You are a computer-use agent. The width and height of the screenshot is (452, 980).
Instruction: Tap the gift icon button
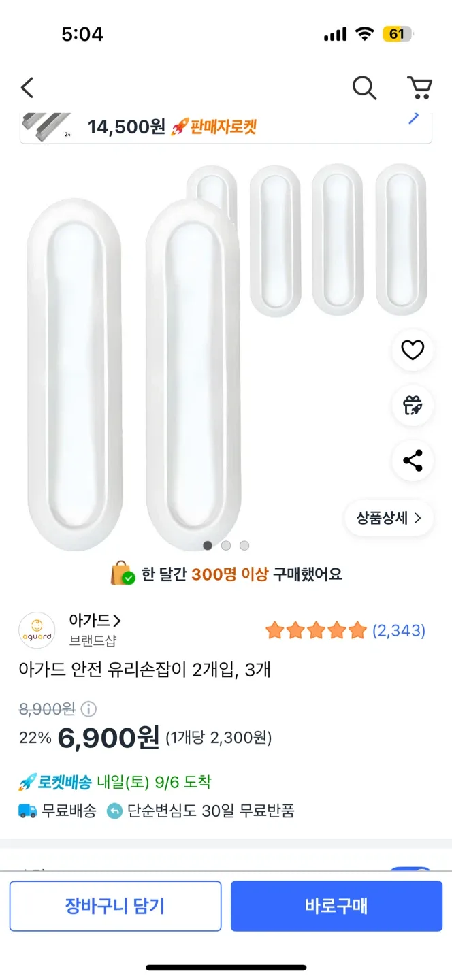413,406
